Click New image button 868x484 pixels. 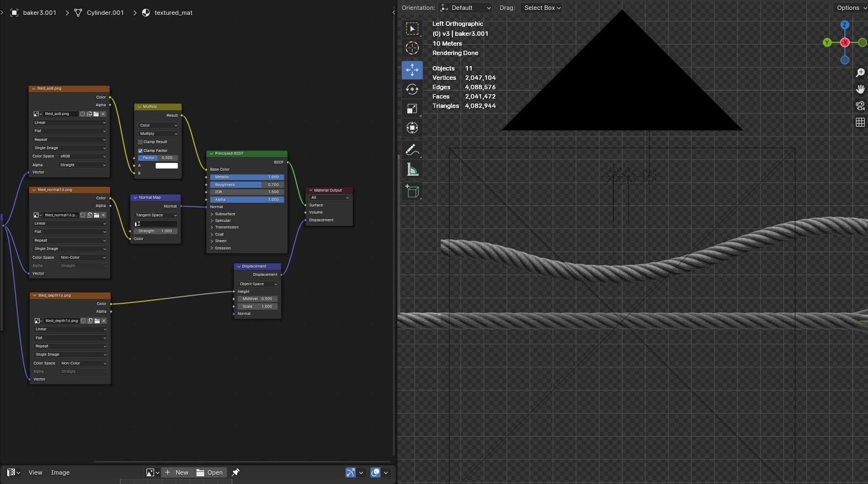(177, 472)
